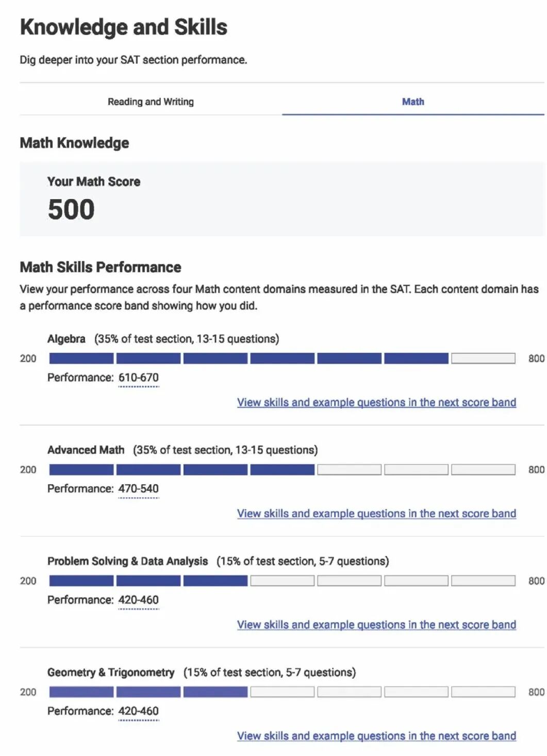Click the Algebra performance range 610-670
This screenshot has height=756, width=547.
139,377
